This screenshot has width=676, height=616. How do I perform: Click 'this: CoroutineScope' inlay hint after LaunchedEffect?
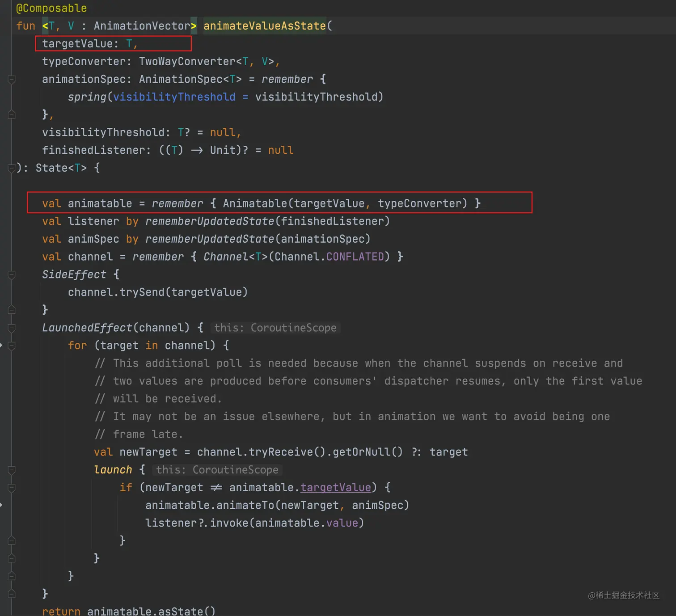pyautogui.click(x=275, y=328)
